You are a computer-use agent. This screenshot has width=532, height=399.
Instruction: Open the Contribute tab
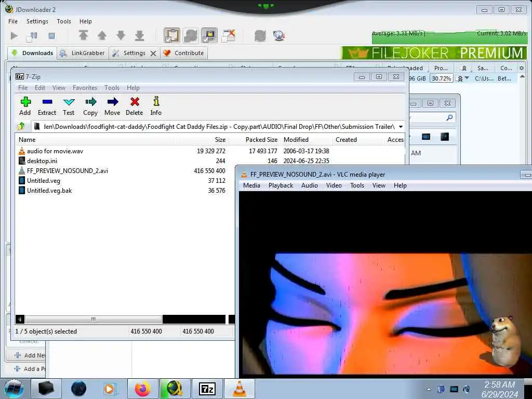coord(183,53)
